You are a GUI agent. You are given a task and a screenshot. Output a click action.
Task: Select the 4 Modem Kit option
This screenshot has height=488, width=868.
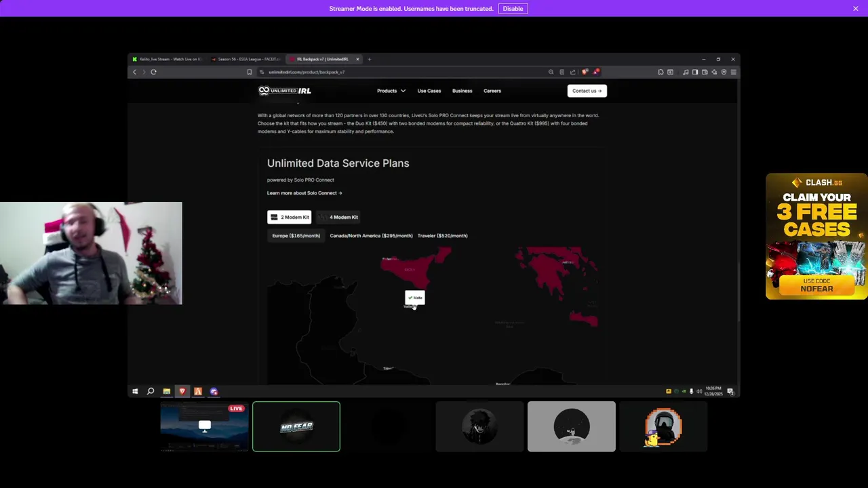tap(338, 217)
